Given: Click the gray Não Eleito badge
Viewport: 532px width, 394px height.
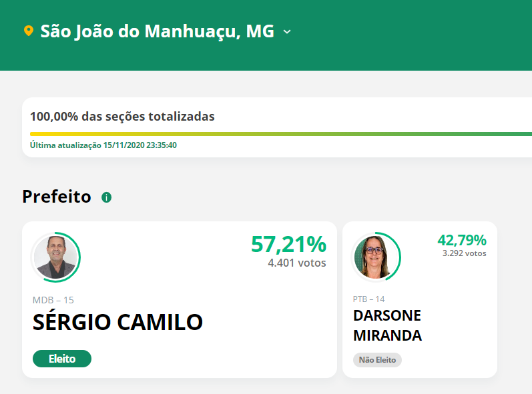Looking at the screenshot, I should click(377, 360).
